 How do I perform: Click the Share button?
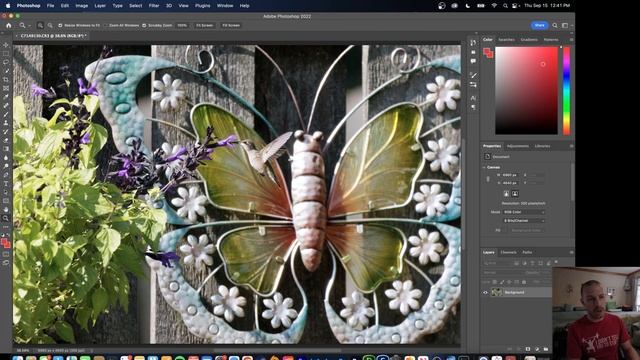539,25
